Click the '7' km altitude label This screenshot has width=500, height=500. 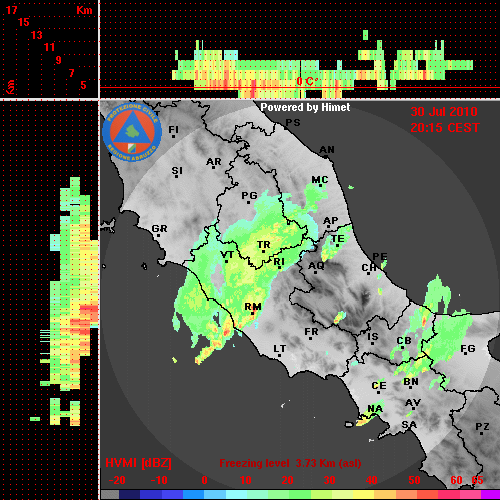71,73
